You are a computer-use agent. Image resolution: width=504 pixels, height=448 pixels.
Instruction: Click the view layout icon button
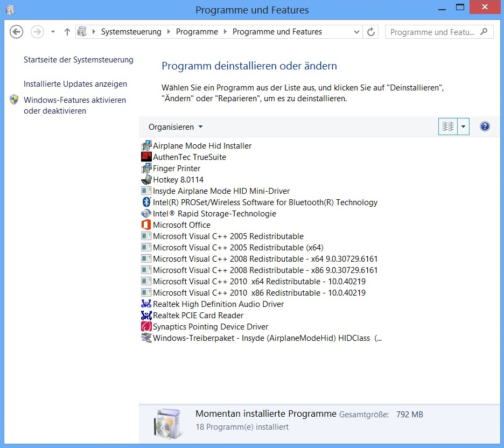448,127
